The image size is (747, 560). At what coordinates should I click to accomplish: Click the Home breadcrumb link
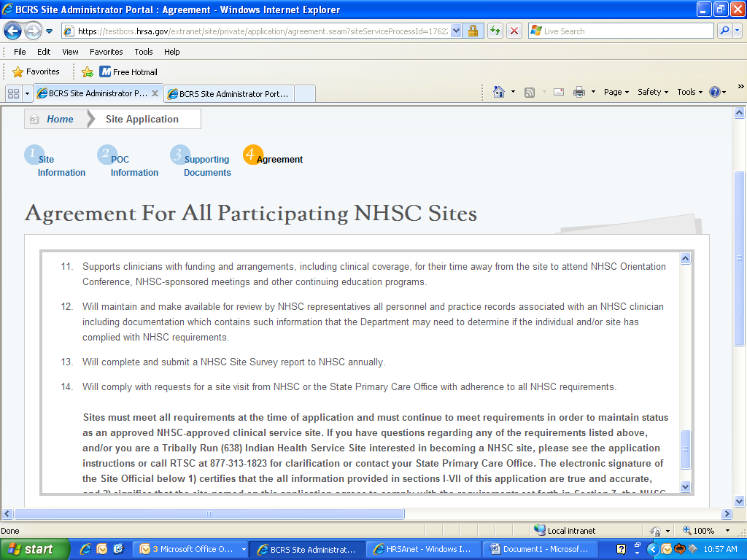coord(59,119)
